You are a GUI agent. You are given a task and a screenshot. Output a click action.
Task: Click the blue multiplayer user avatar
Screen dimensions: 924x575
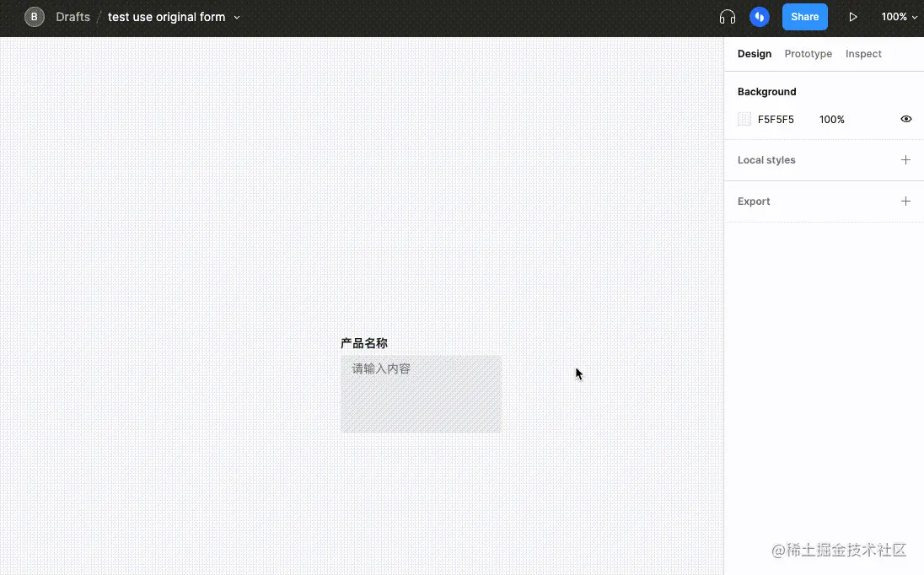click(759, 17)
